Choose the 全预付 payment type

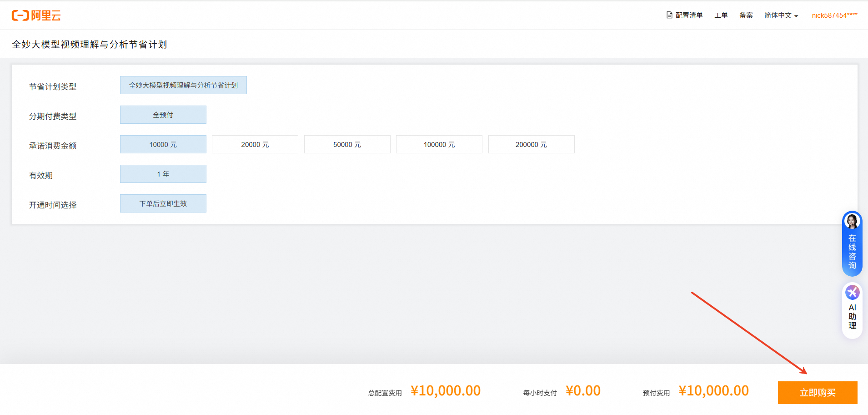(x=163, y=115)
